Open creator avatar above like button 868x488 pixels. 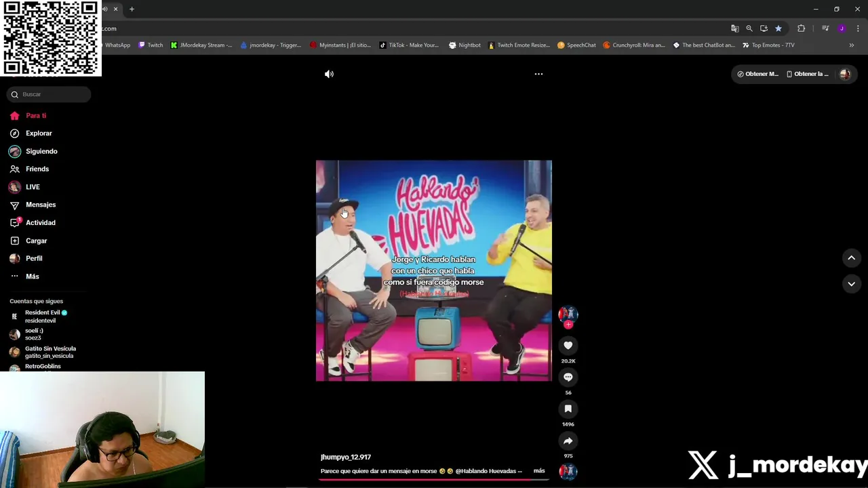568,313
